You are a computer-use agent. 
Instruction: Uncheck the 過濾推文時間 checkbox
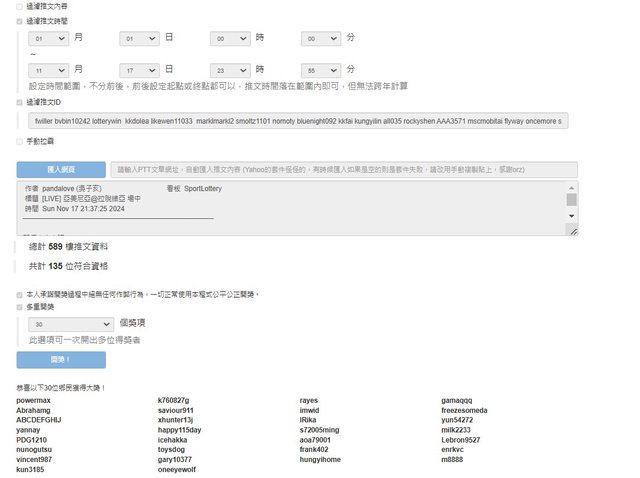[20, 20]
